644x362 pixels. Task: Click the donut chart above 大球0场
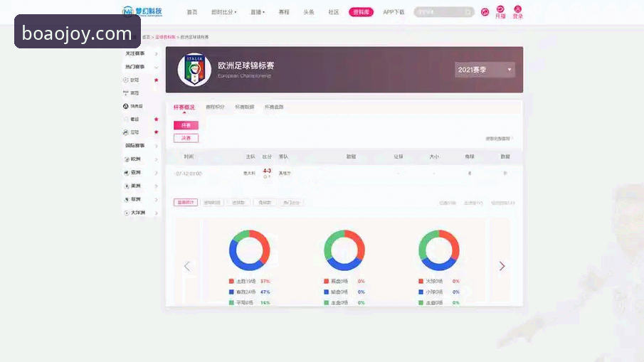click(x=438, y=250)
